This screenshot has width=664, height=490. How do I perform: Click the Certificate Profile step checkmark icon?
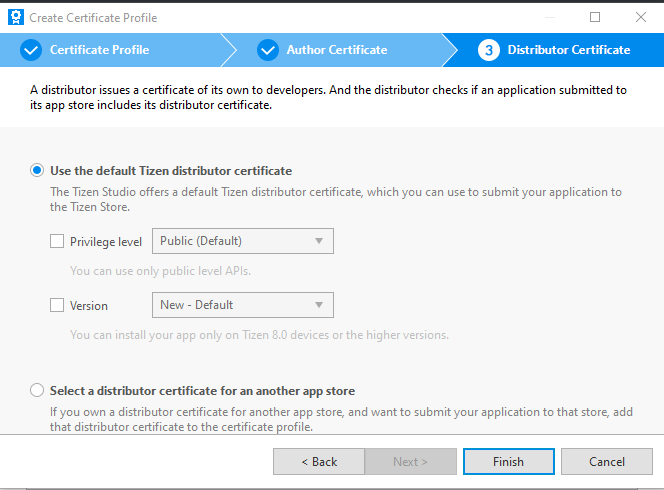pos(31,50)
